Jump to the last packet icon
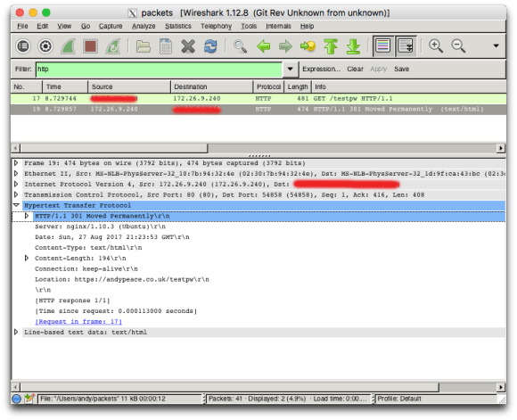This screenshot has width=517, height=420. click(x=353, y=45)
